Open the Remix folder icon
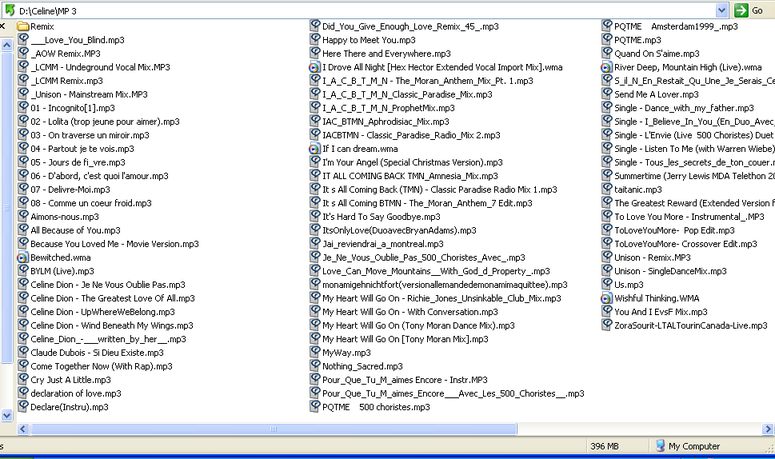The image size is (775, 459). [x=23, y=26]
